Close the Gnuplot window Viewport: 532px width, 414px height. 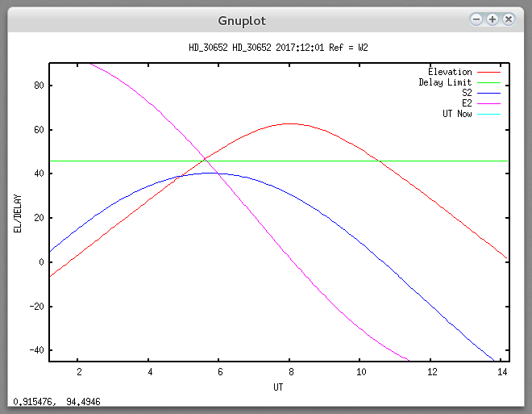point(509,19)
